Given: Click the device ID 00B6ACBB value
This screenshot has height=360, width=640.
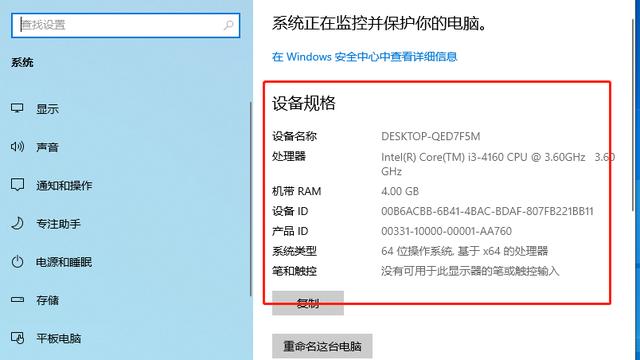Looking at the screenshot, I should point(487,211).
